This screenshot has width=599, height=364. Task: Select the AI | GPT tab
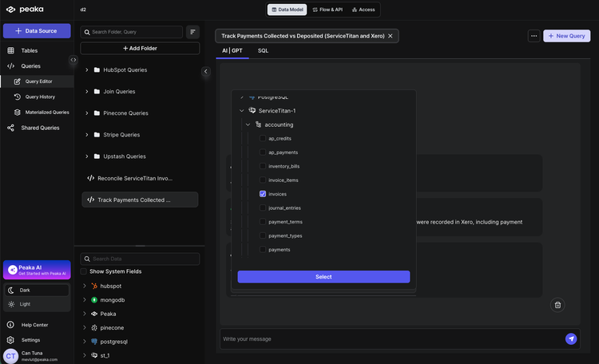[232, 51]
